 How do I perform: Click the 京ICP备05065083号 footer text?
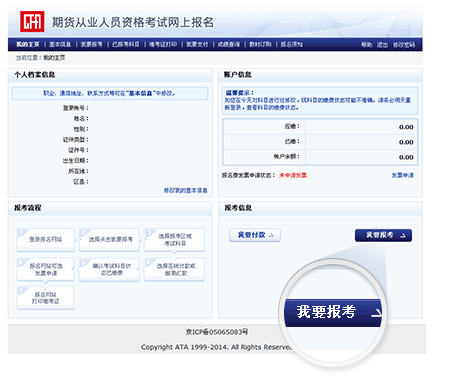tap(217, 332)
